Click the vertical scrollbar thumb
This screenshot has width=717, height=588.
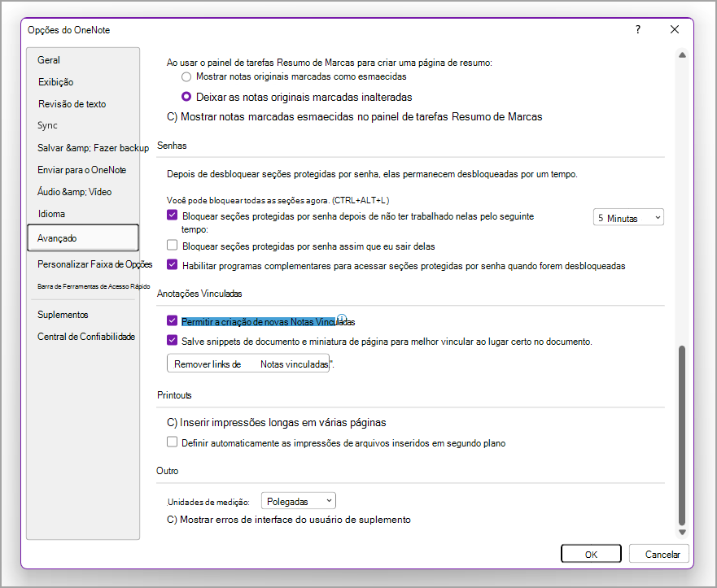tap(682, 435)
